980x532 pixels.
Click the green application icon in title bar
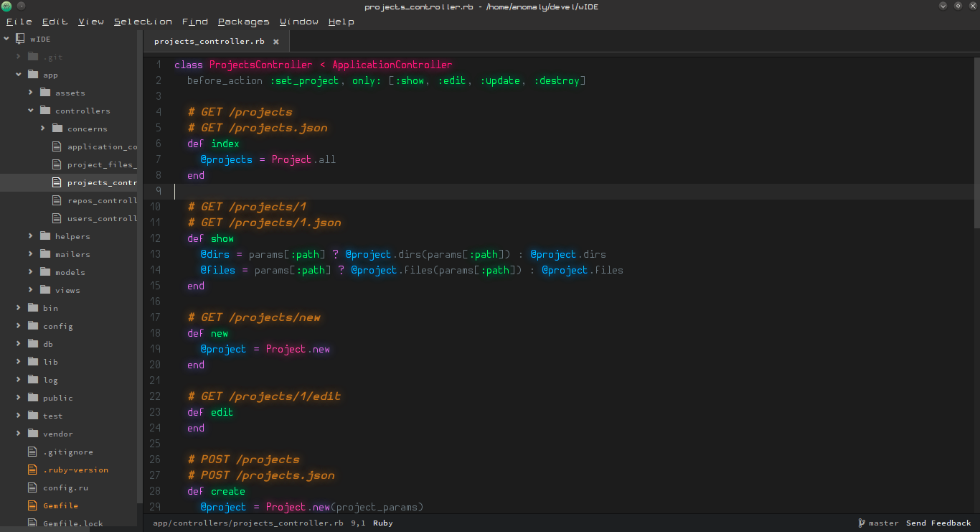click(x=6, y=6)
